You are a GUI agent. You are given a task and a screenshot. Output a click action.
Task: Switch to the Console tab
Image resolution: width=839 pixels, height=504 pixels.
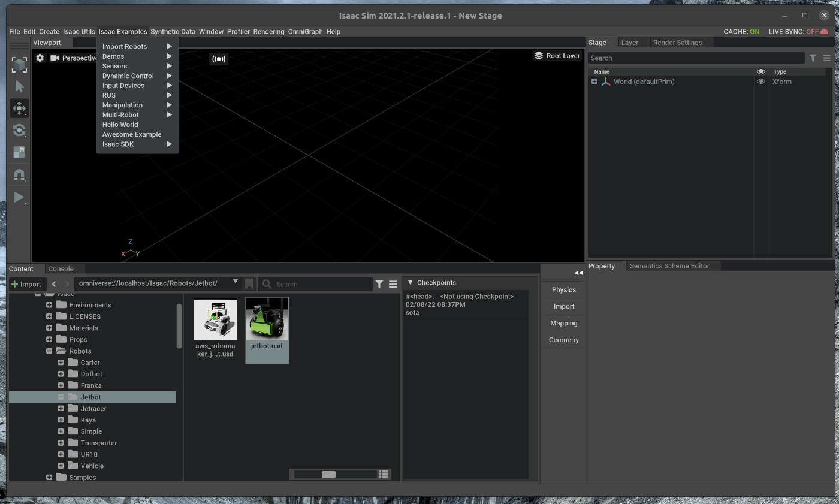[61, 269]
